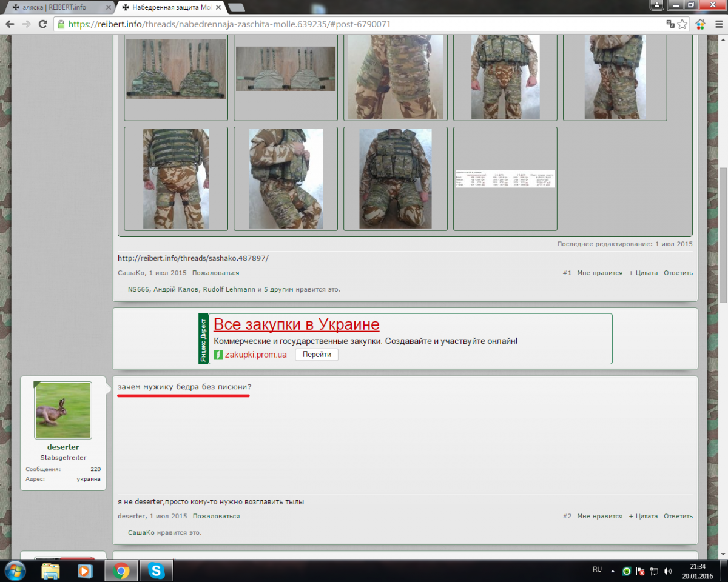Open the Action Center flag icon

click(x=641, y=571)
